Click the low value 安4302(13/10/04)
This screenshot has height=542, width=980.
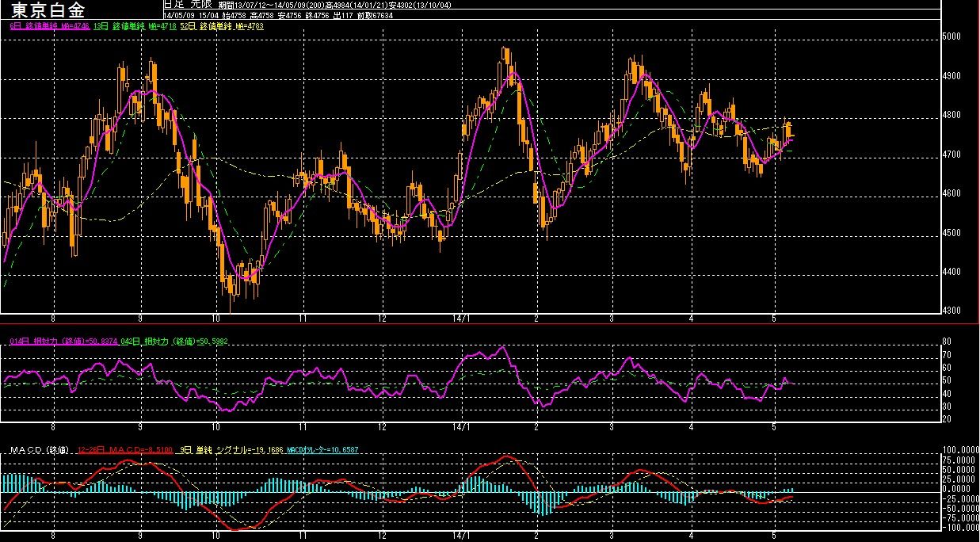[421, 4]
